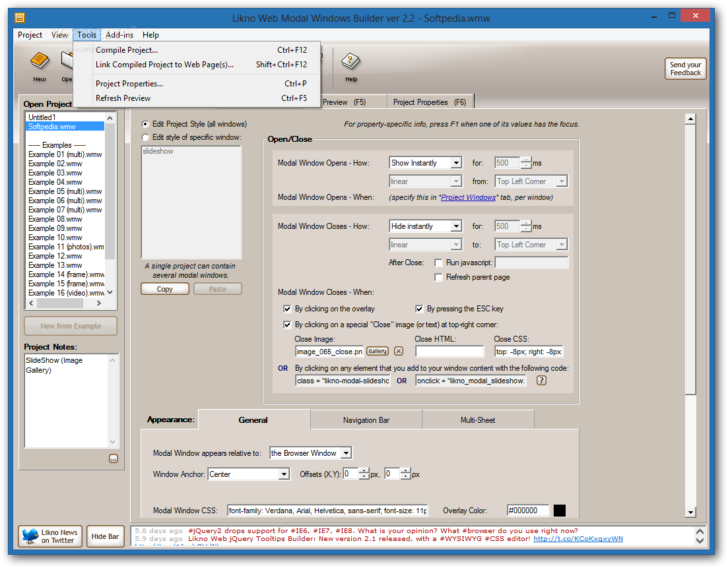The width and height of the screenshot is (728, 568).
Task: Click the Close HTML input field
Action: (x=449, y=352)
